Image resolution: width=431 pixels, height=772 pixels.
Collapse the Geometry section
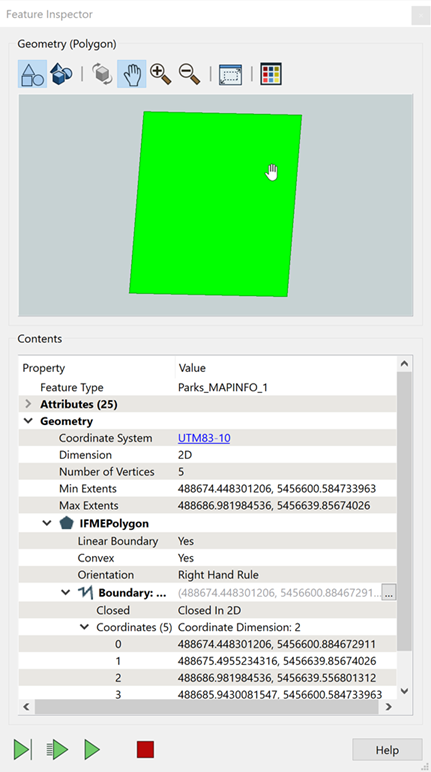[x=29, y=421]
